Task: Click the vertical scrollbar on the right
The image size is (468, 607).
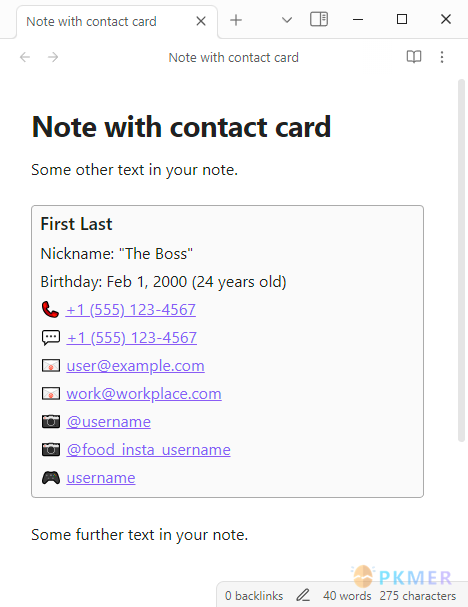Action: 461,260
